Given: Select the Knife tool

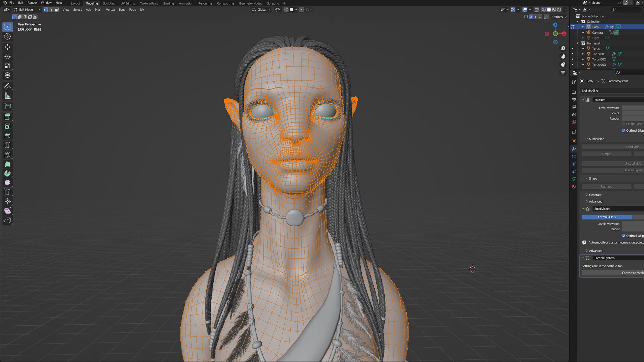Looking at the screenshot, I should point(7,155).
